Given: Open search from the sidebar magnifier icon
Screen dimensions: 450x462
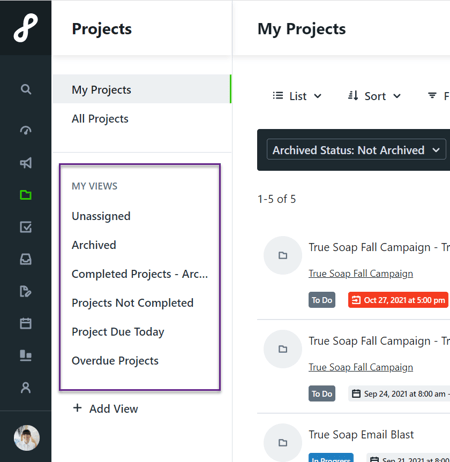Looking at the screenshot, I should (26, 89).
